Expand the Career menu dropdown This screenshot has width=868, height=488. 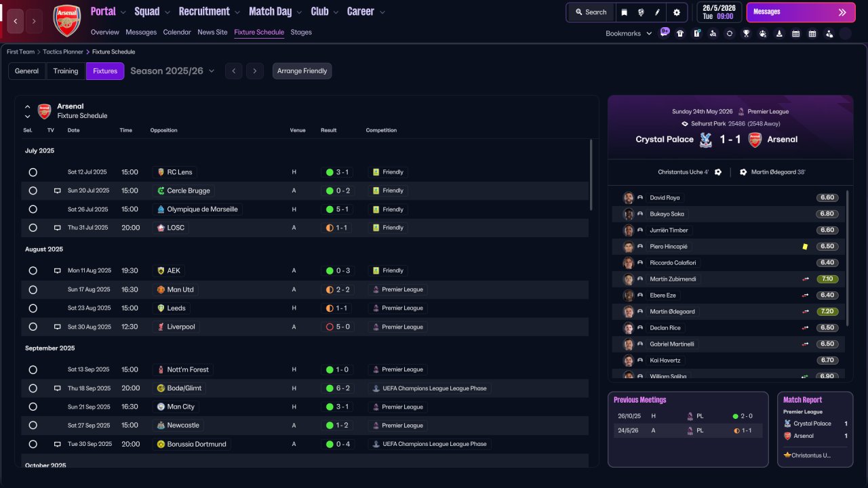click(x=382, y=12)
